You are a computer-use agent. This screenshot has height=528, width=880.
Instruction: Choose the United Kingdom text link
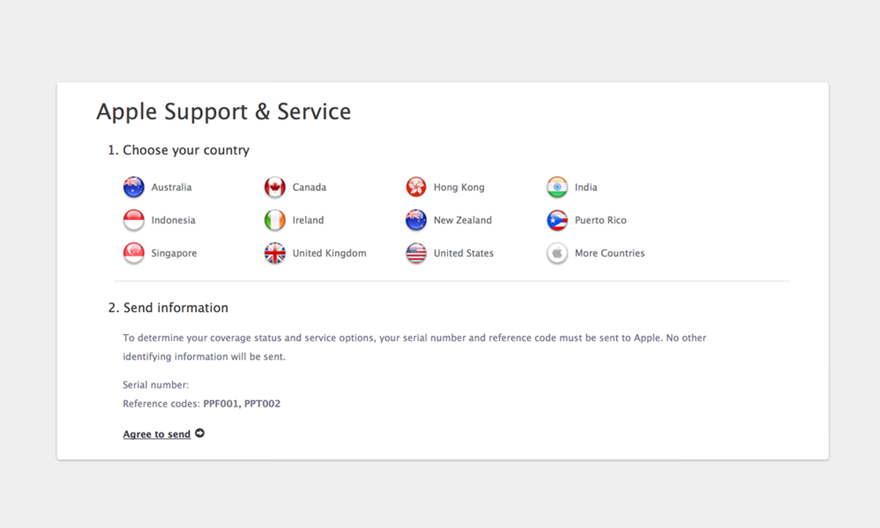(329, 254)
